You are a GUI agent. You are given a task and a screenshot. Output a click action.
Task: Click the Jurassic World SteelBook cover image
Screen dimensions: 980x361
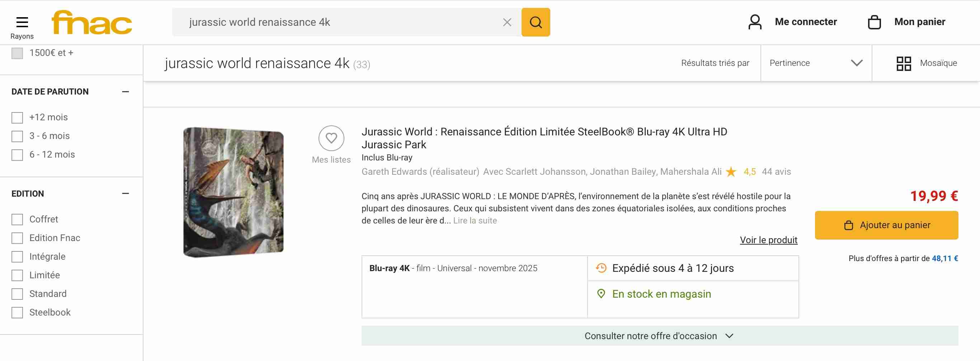[x=233, y=192]
